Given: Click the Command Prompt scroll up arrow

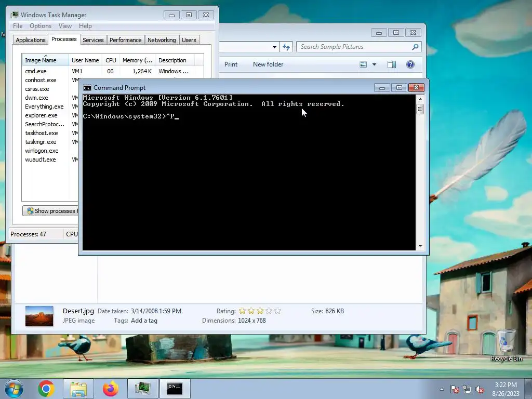Looking at the screenshot, I should (x=420, y=99).
